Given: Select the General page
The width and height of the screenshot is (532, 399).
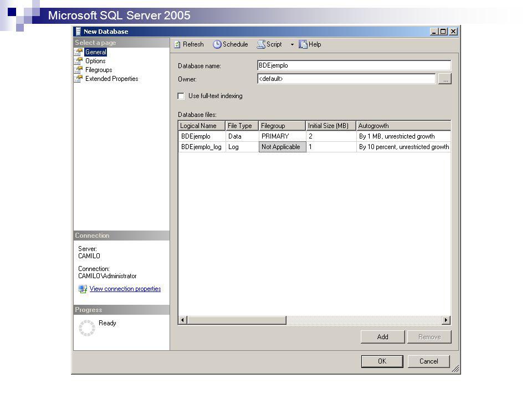Looking at the screenshot, I should [x=96, y=52].
